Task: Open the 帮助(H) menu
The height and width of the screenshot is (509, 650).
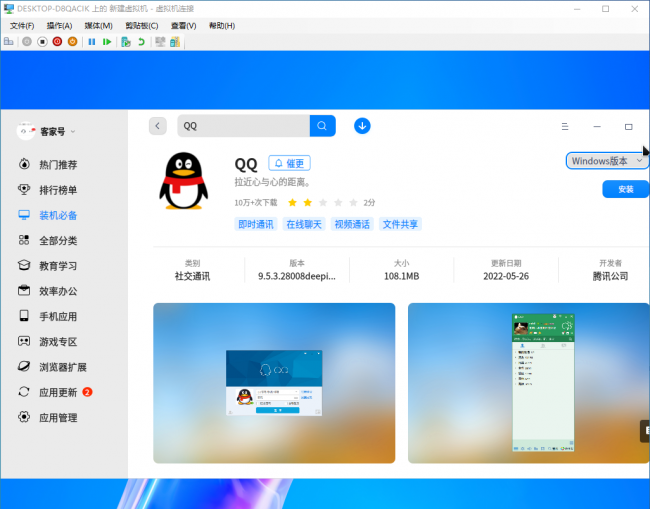Action: coord(222,26)
